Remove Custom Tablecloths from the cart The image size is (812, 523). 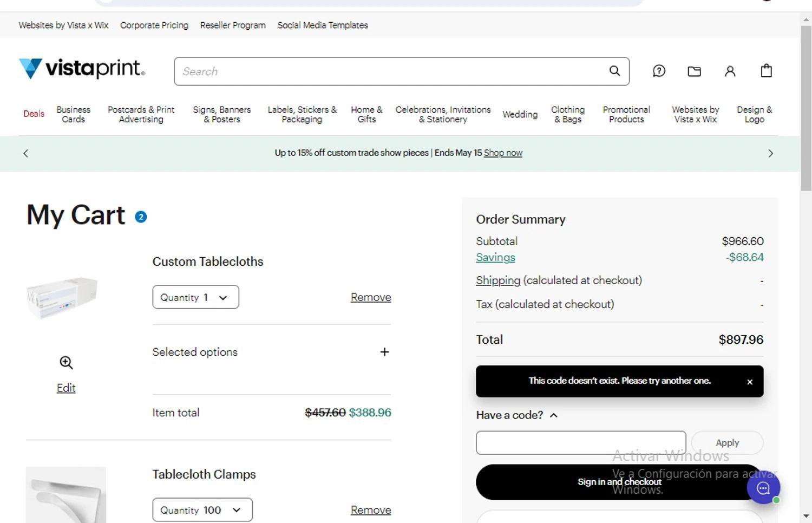[371, 297]
